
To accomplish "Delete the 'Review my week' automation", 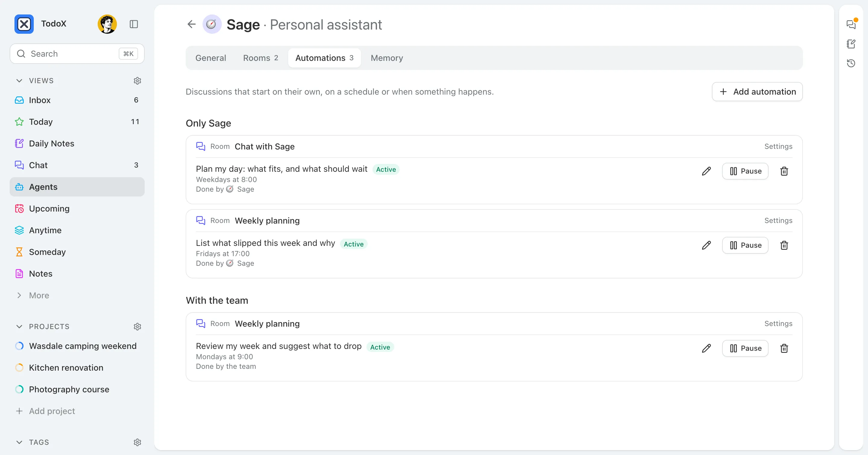I will (784, 348).
